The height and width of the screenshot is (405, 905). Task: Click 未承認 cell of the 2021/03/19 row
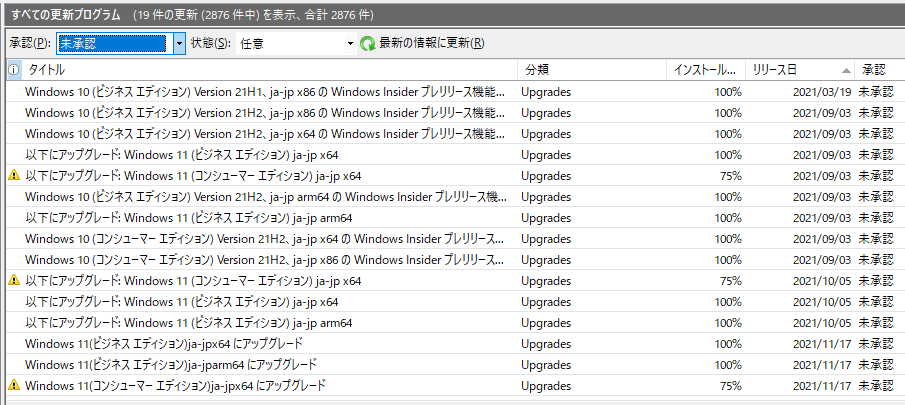click(x=876, y=92)
